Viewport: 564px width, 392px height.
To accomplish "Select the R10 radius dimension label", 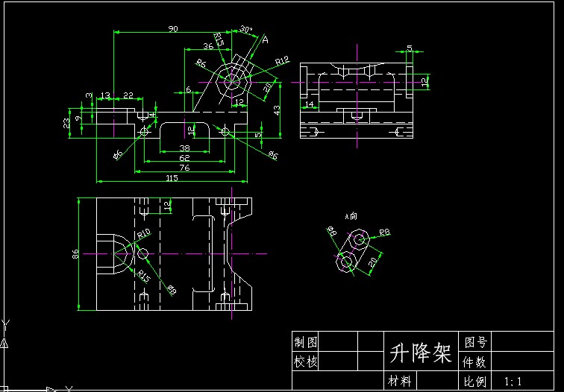I will (x=143, y=235).
